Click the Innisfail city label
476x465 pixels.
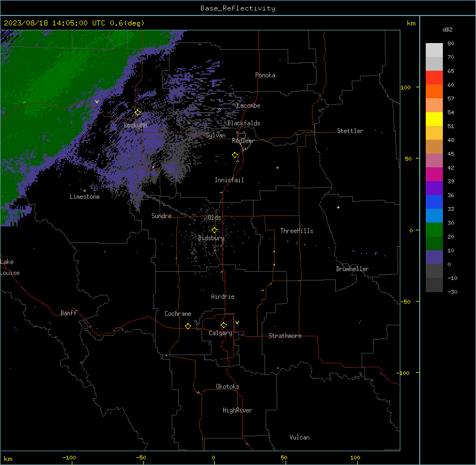[229, 180]
